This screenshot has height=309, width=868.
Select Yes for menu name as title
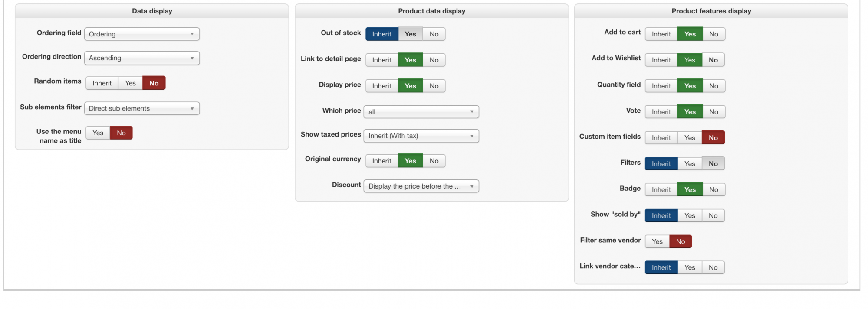[98, 133]
